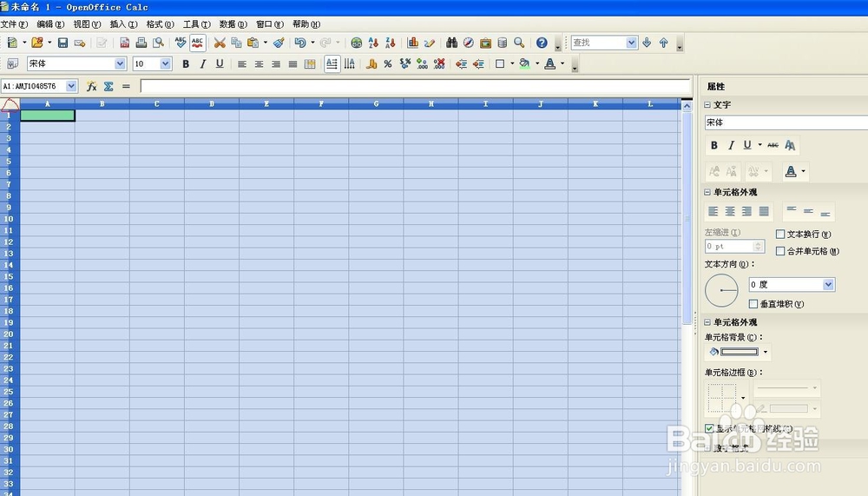Toggle Underline in the formatting toolbar
This screenshot has height=496, width=868.
click(220, 63)
